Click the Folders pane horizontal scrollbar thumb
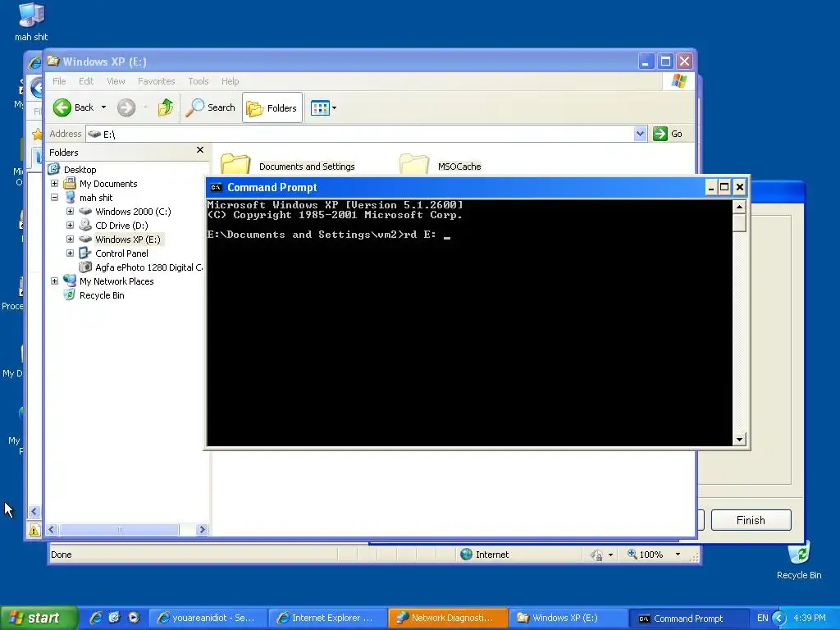840x630 pixels. coord(119,529)
